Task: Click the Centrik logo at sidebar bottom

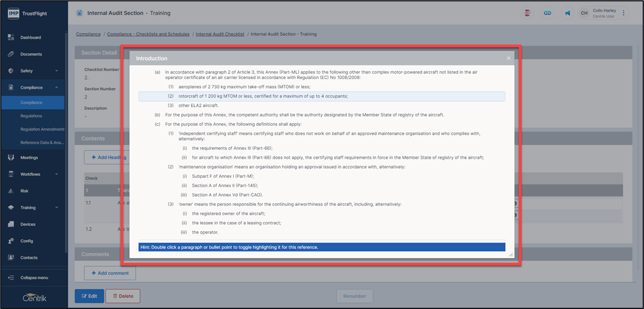Action: coord(34,299)
